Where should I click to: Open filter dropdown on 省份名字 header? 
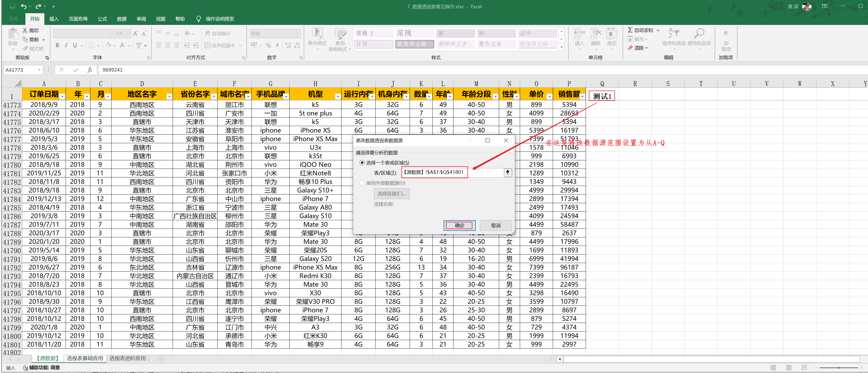214,97
